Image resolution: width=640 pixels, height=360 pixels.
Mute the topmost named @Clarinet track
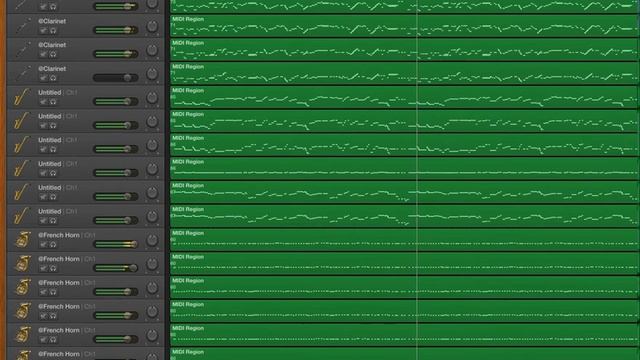[43, 31]
